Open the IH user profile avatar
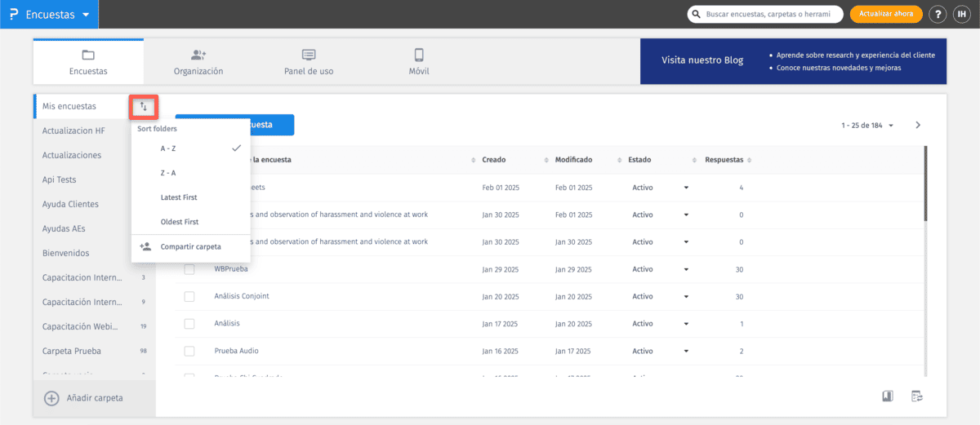The image size is (980, 425). tap(962, 15)
